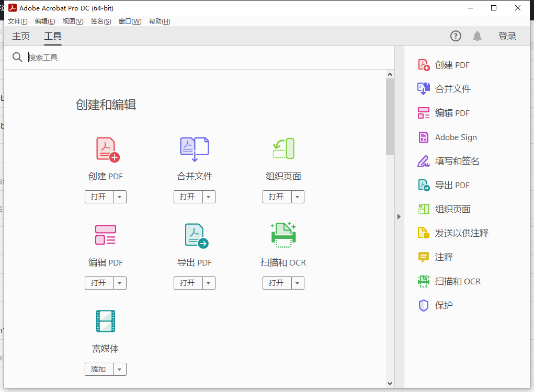Open 注释 comment bubble icon in sidebar

(x=423, y=257)
